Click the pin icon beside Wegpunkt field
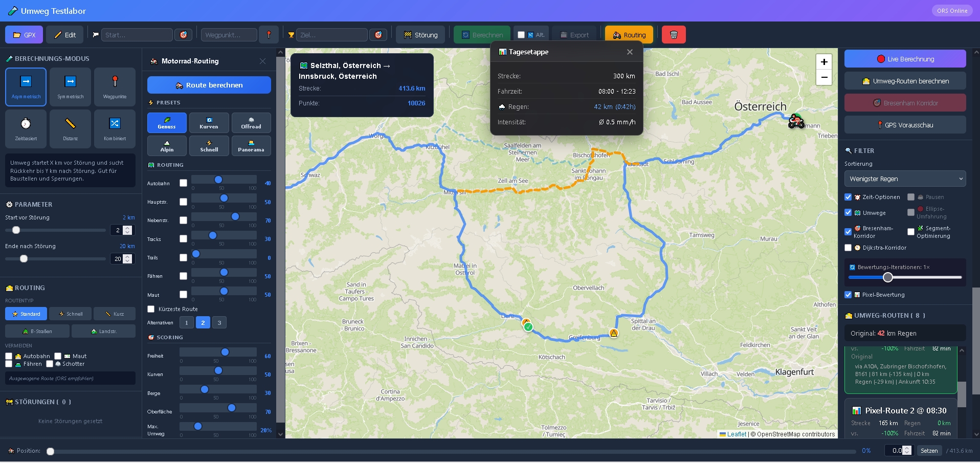This screenshot has height=463, width=980. click(x=269, y=35)
